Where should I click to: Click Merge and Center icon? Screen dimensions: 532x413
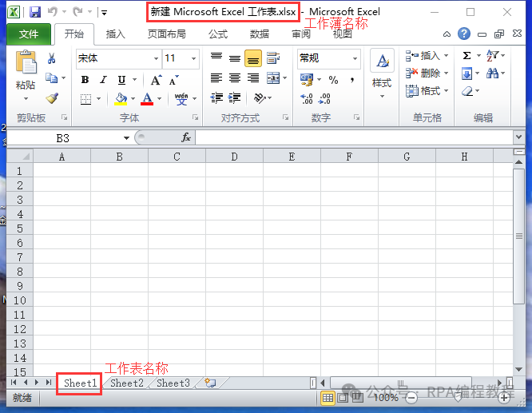[273, 78]
